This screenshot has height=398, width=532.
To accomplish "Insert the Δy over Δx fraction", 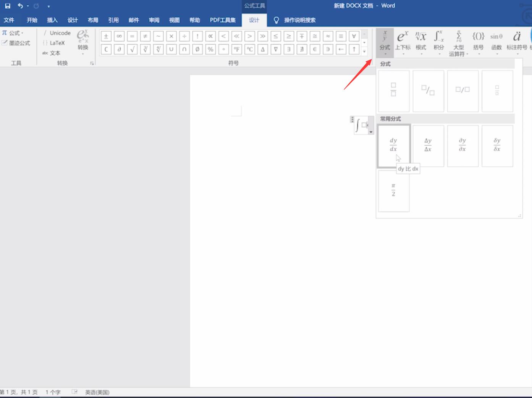I will point(428,146).
